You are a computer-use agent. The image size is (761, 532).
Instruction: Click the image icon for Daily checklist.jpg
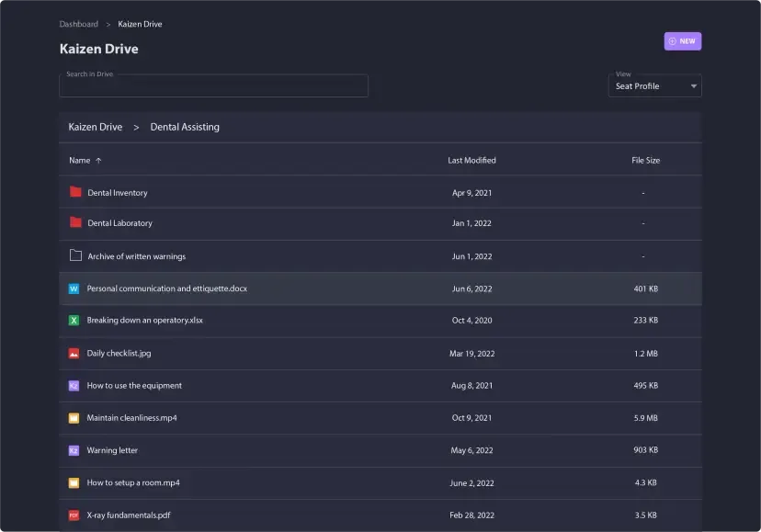[74, 353]
